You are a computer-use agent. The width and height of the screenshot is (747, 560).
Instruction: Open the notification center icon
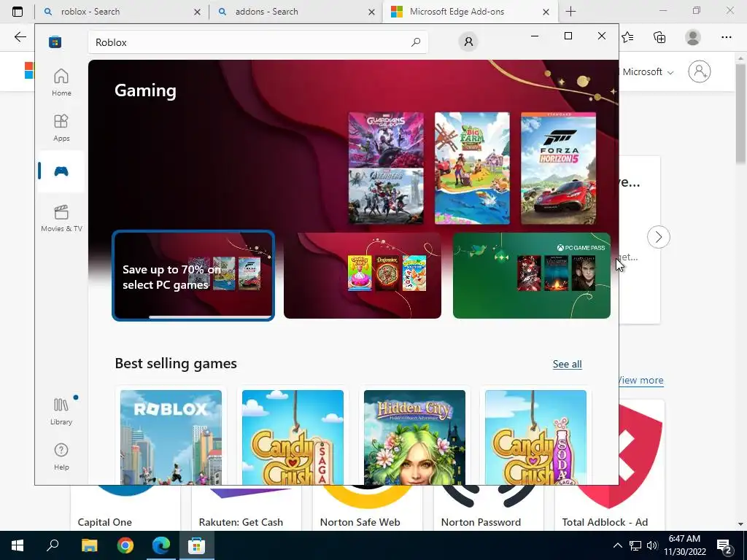pos(724,546)
